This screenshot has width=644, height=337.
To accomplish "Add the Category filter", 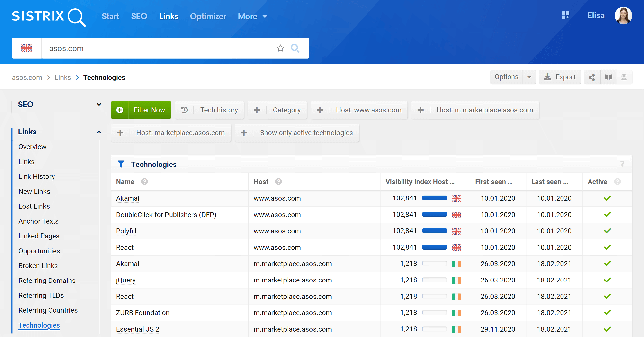I will [277, 110].
